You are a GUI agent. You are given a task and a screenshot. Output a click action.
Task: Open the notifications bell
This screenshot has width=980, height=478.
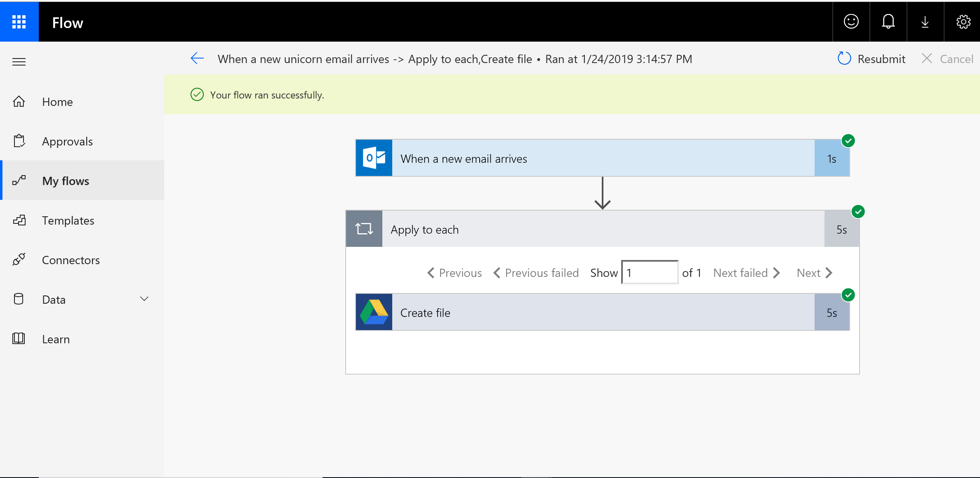pyautogui.click(x=888, y=22)
